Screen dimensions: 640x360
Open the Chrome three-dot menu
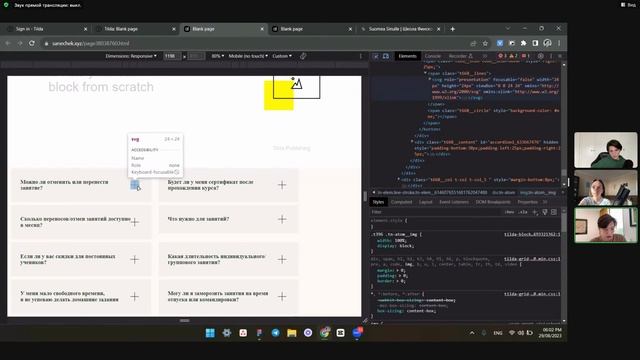click(559, 43)
